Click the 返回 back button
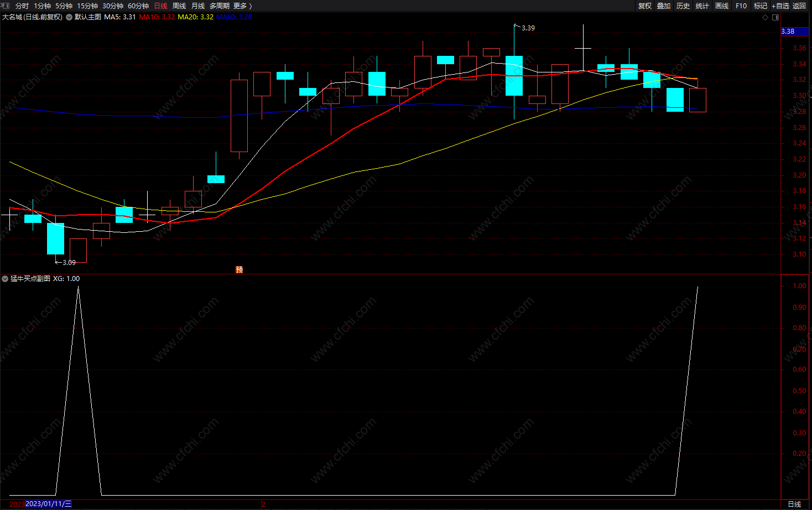 (x=799, y=6)
